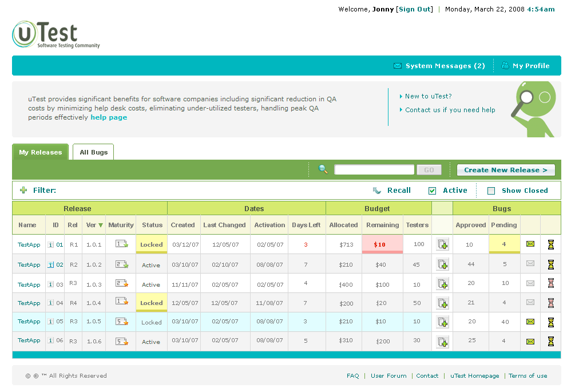
Task: Click the search magnifier icon
Action: (322, 169)
